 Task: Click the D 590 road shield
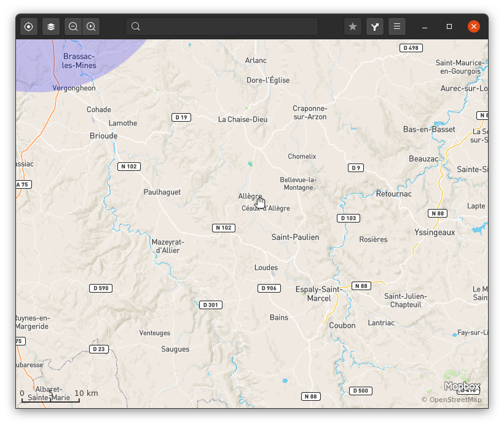tap(101, 288)
